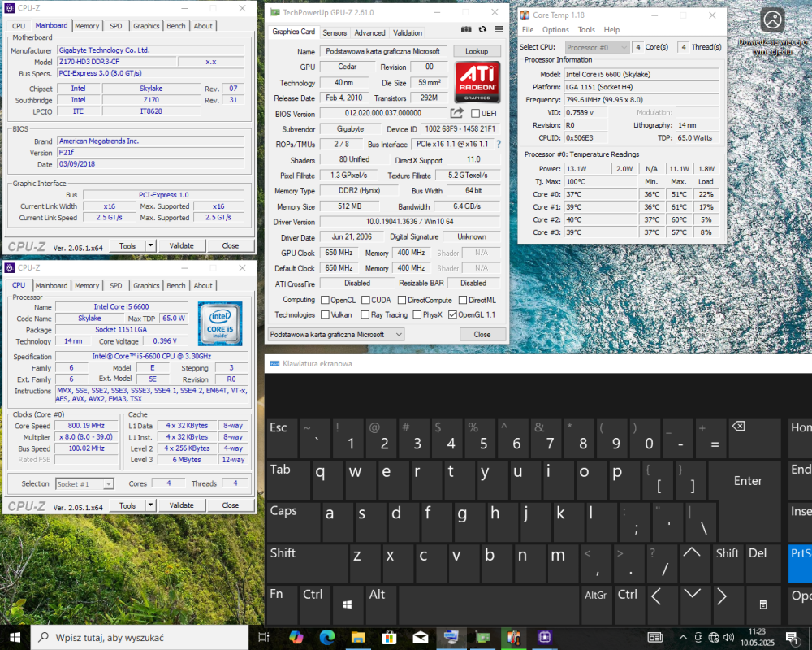Open the GPU-Z hamburger menu icon
The width and height of the screenshot is (812, 650).
498,29
